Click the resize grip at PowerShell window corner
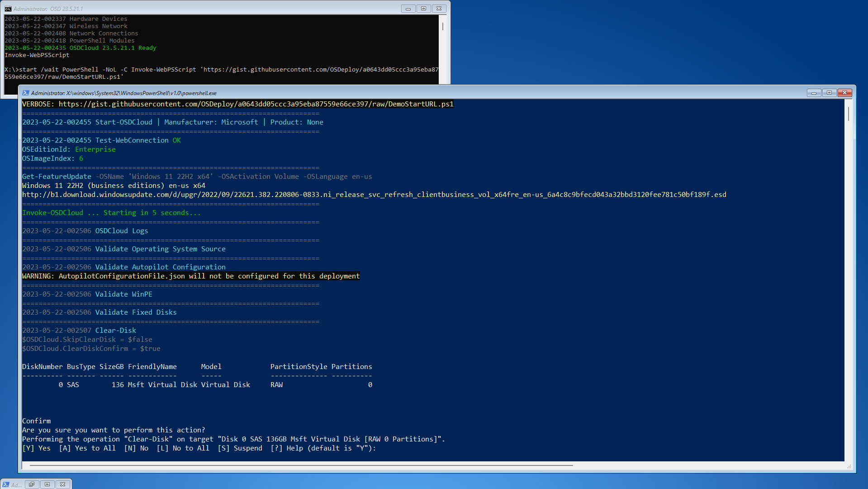This screenshot has width=868, height=489. pyautogui.click(x=849, y=467)
